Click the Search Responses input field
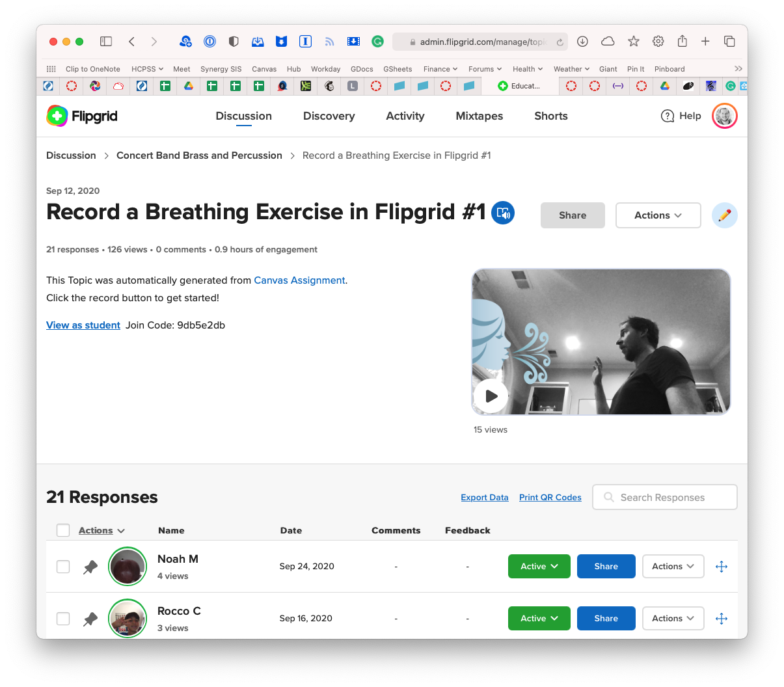This screenshot has height=687, width=784. point(664,497)
